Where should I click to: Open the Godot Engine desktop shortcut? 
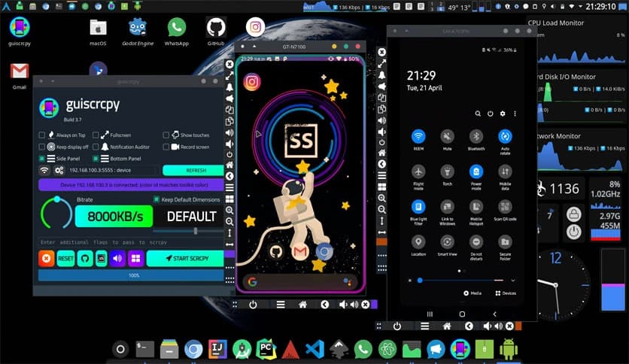coord(137,29)
